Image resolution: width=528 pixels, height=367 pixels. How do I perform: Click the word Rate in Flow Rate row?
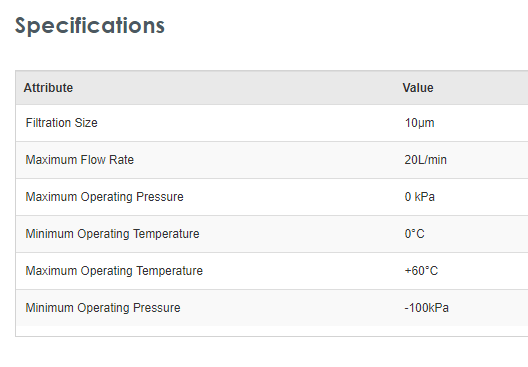click(121, 160)
